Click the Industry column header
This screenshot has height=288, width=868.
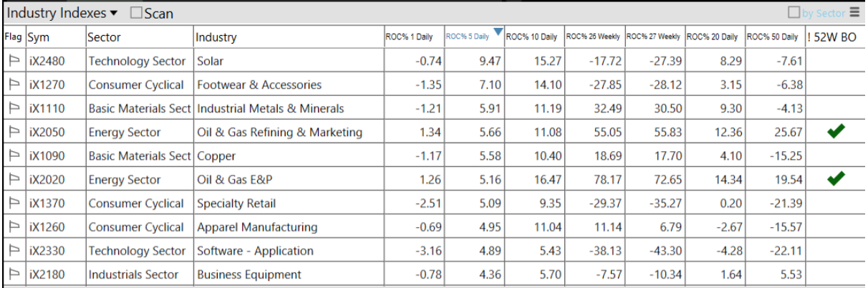[x=216, y=37]
